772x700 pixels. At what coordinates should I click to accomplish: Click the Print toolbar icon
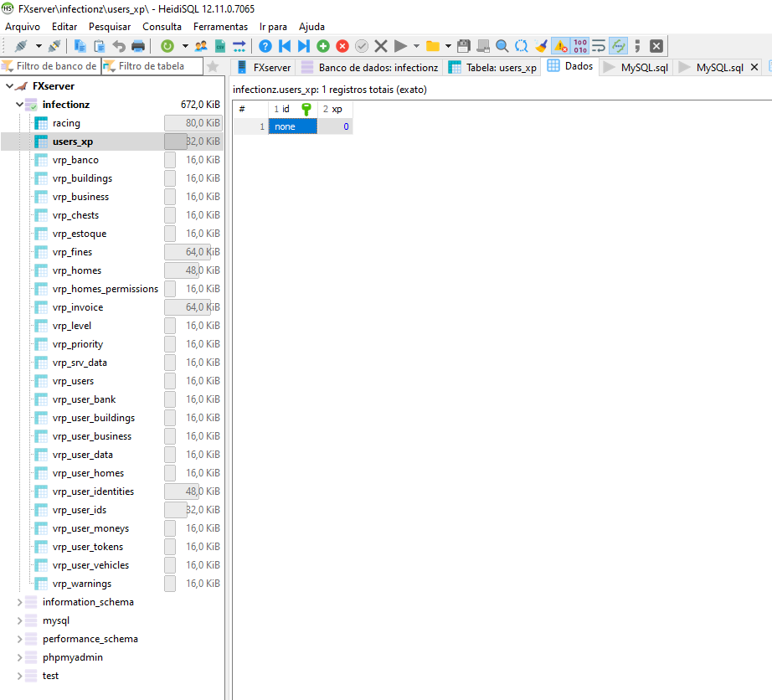pyautogui.click(x=138, y=46)
